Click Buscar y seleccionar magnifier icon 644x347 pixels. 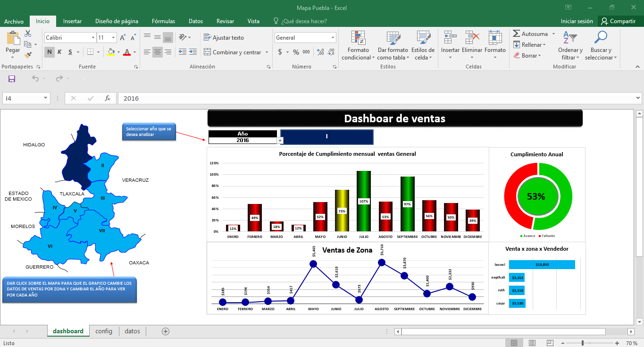pos(601,38)
